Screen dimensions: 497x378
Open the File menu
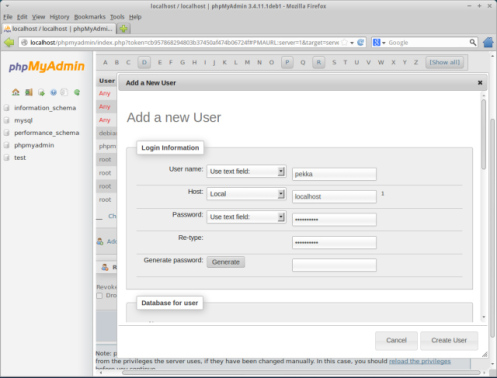click(8, 17)
